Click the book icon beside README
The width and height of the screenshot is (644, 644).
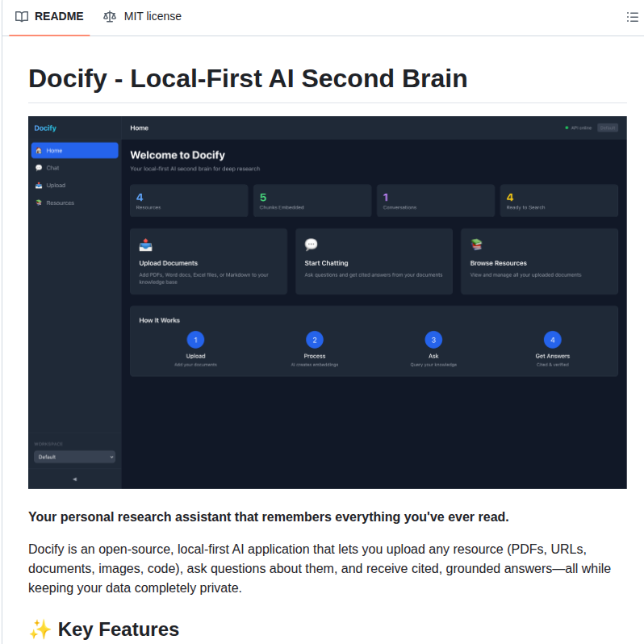[x=21, y=16]
